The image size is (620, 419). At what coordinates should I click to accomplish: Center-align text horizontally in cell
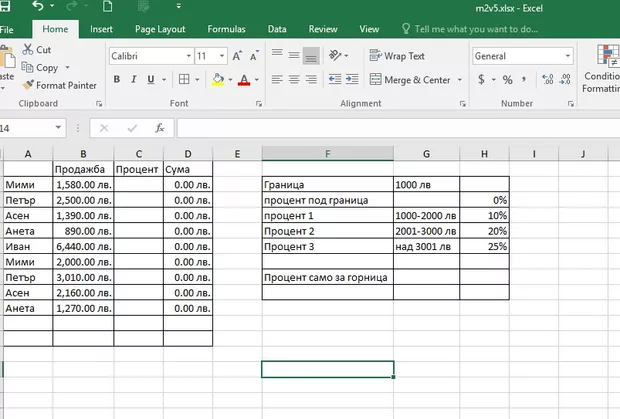click(294, 80)
